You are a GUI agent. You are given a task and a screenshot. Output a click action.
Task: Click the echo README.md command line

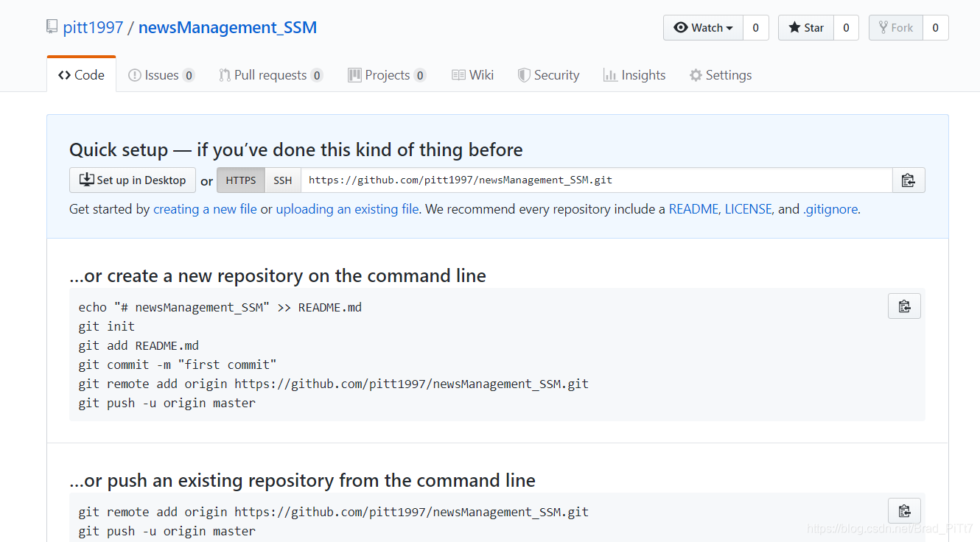tap(220, 307)
